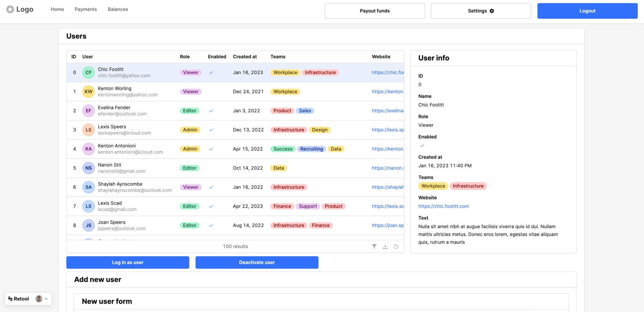Sort by the Created at column header
Screen dimensions: 644x312
[x=245, y=56]
